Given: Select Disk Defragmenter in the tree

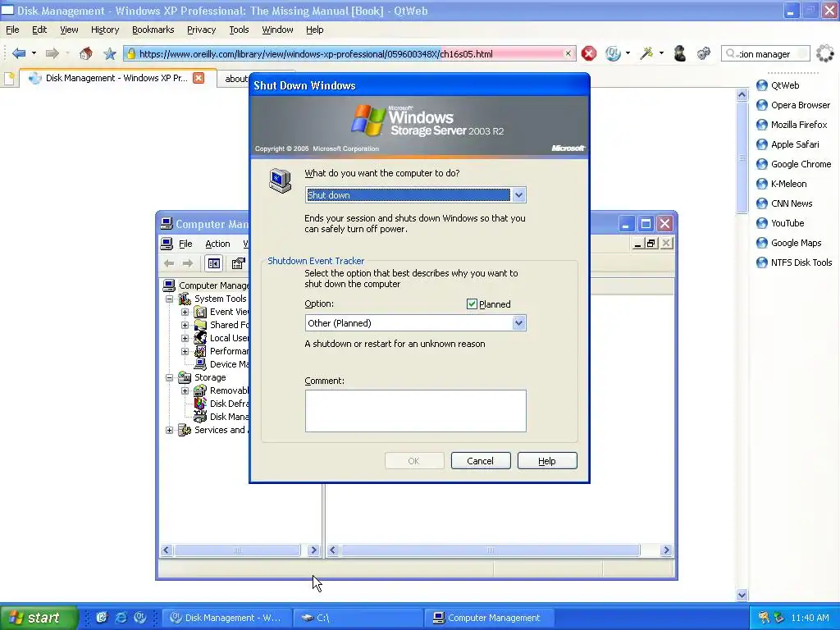Looking at the screenshot, I should point(222,404).
